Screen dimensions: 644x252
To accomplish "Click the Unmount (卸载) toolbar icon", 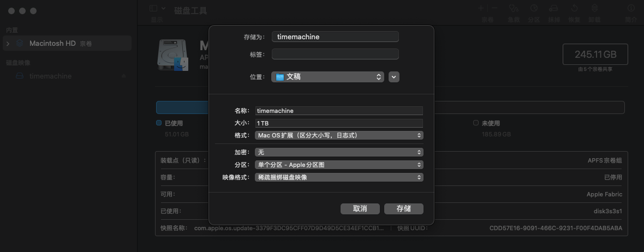I will [594, 9].
